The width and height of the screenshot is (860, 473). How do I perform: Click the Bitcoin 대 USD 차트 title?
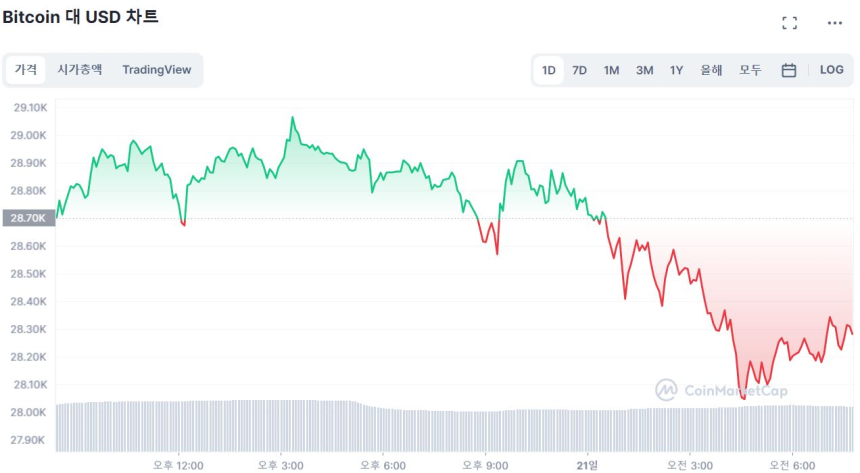click(x=80, y=17)
